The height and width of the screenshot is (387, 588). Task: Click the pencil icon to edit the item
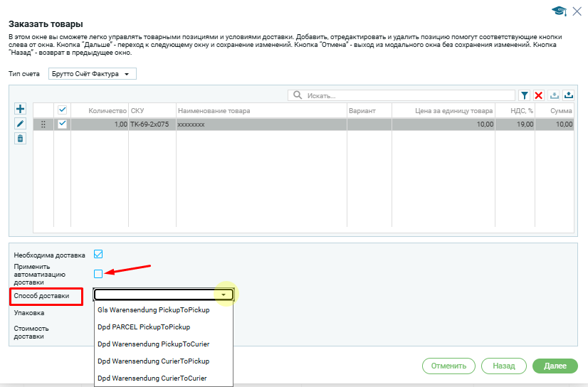20,124
